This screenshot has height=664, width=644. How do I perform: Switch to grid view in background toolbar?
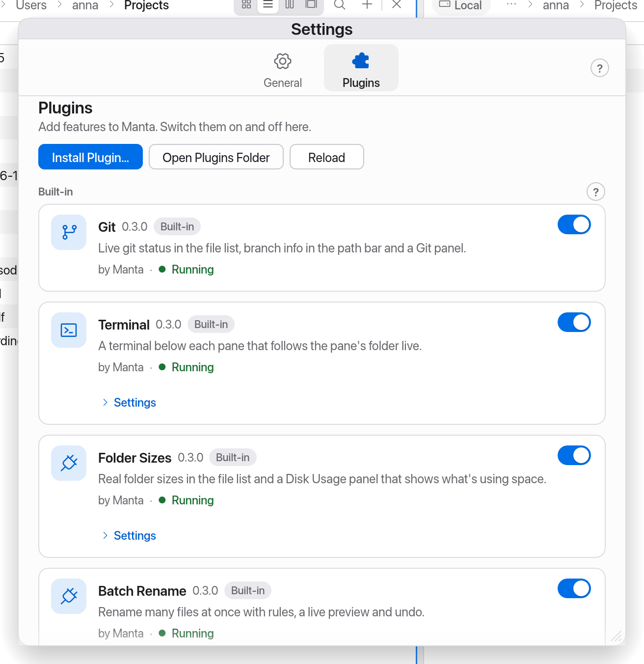[246, 5]
